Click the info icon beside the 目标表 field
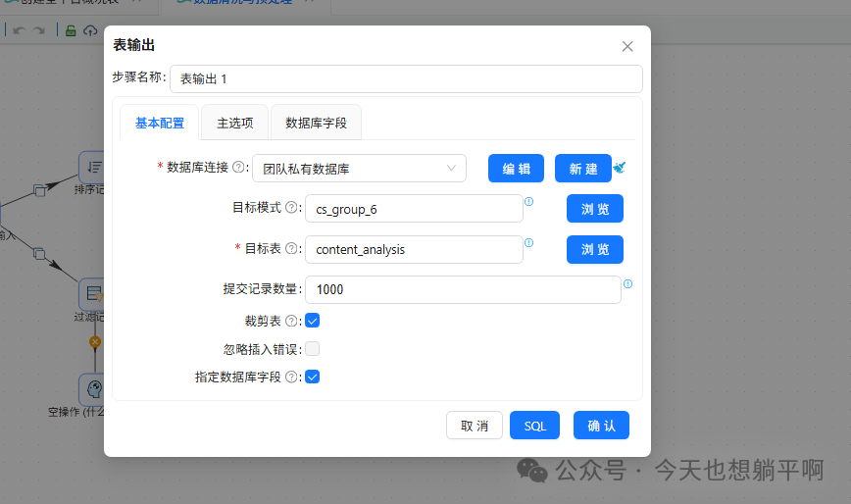 pos(529,242)
